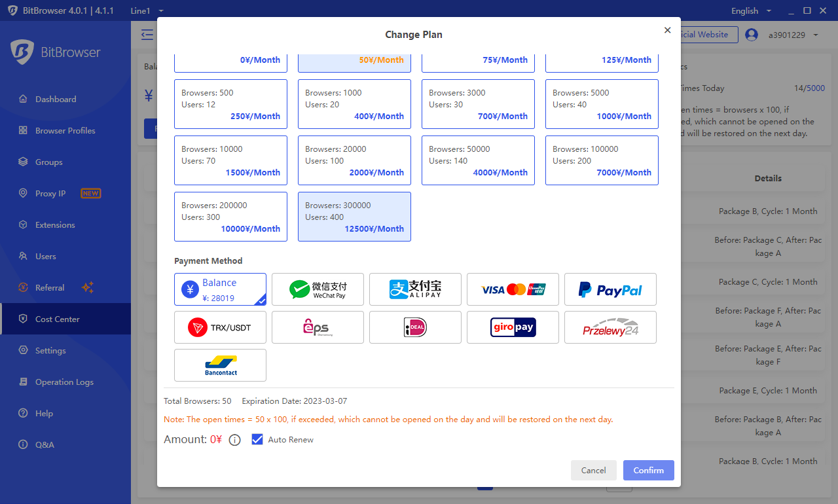The image size is (838, 504).
Task: Open the English language dropdown
Action: tap(751, 10)
